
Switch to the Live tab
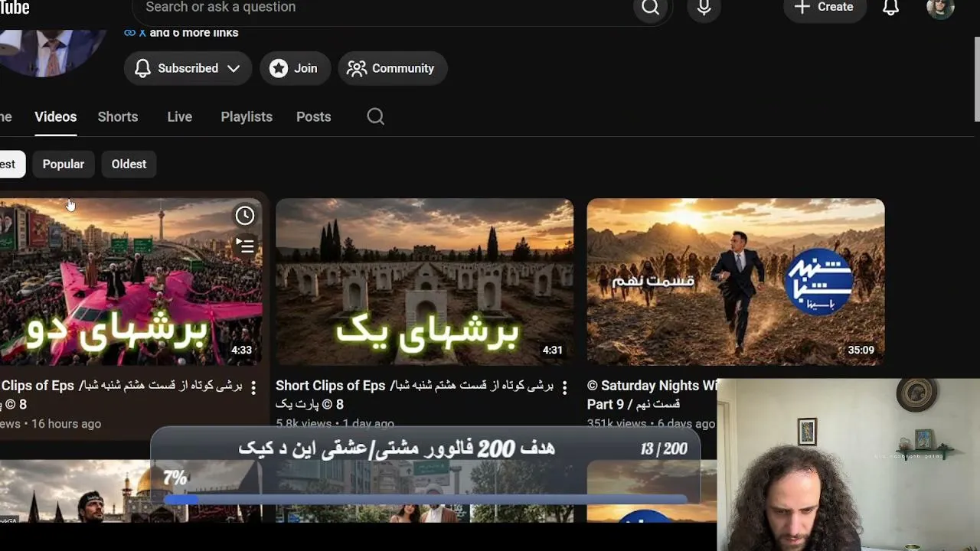(x=180, y=116)
